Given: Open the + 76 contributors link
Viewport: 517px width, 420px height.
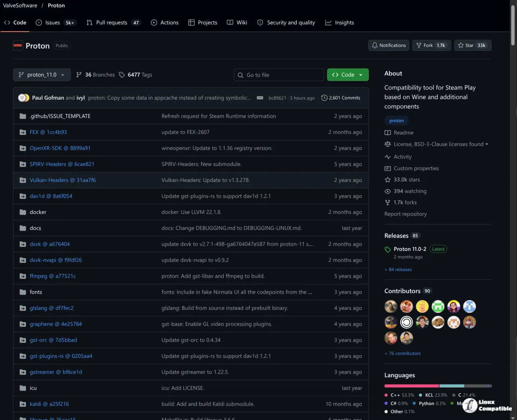Looking at the screenshot, I should (403, 353).
